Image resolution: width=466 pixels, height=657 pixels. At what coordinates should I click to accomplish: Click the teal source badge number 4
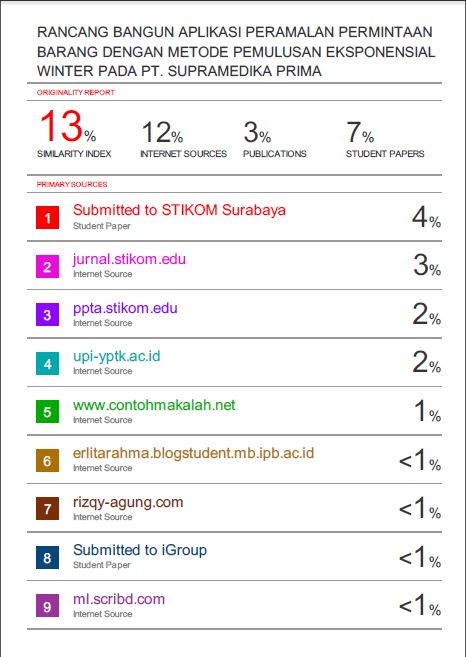[47, 363]
